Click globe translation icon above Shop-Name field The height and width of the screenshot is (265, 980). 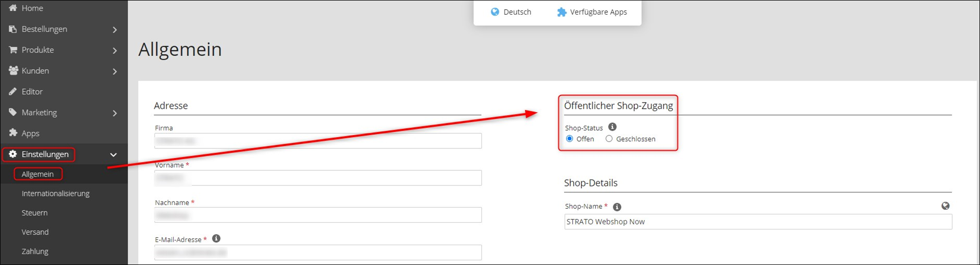tap(945, 206)
